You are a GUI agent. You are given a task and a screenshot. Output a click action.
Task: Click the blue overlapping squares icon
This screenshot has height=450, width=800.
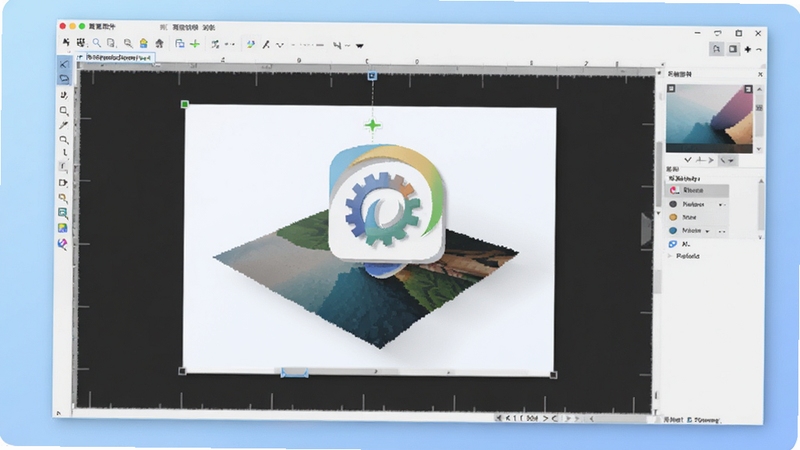(x=180, y=44)
